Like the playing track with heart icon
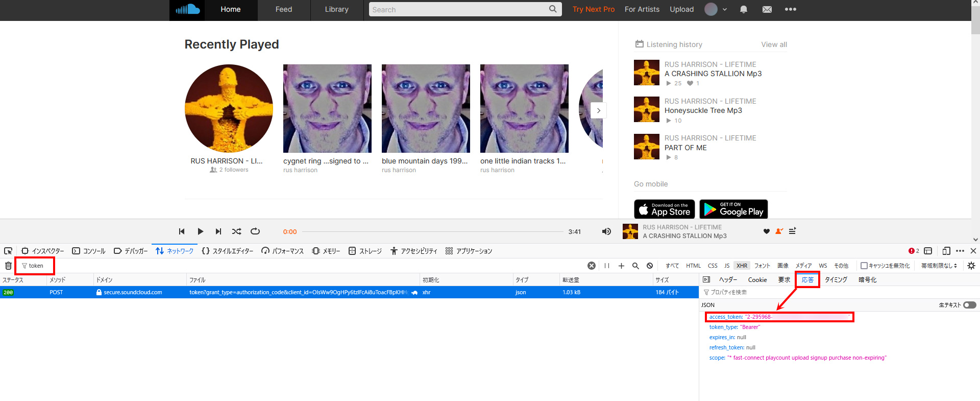The height and width of the screenshot is (401, 980). coord(766,231)
